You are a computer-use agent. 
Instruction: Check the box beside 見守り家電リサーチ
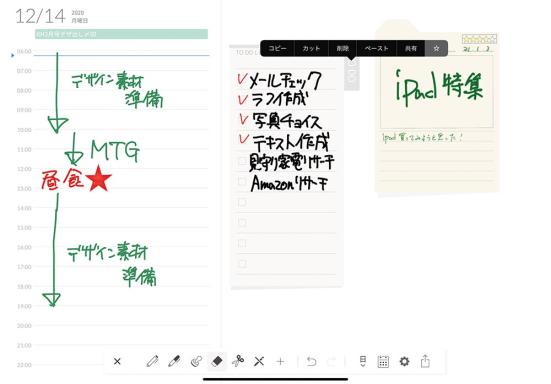point(242,161)
